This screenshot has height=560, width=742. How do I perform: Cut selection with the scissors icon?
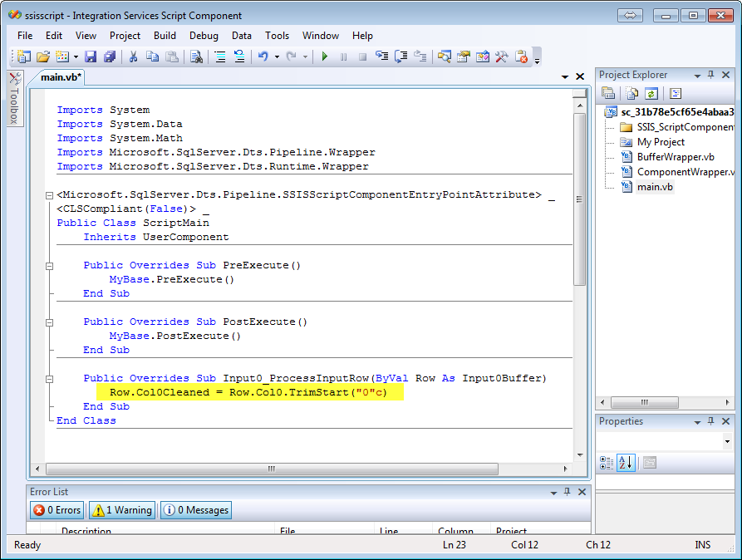[x=134, y=56]
